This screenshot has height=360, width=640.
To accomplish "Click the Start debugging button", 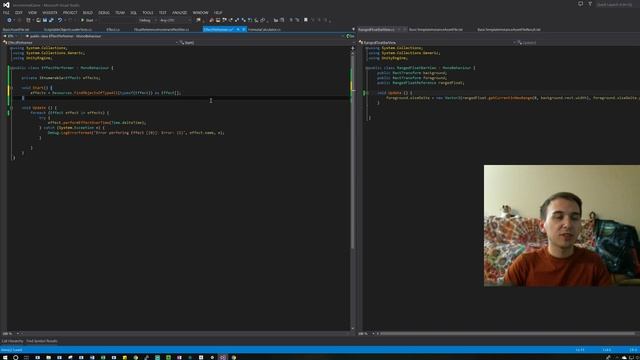I will [x=87, y=20].
